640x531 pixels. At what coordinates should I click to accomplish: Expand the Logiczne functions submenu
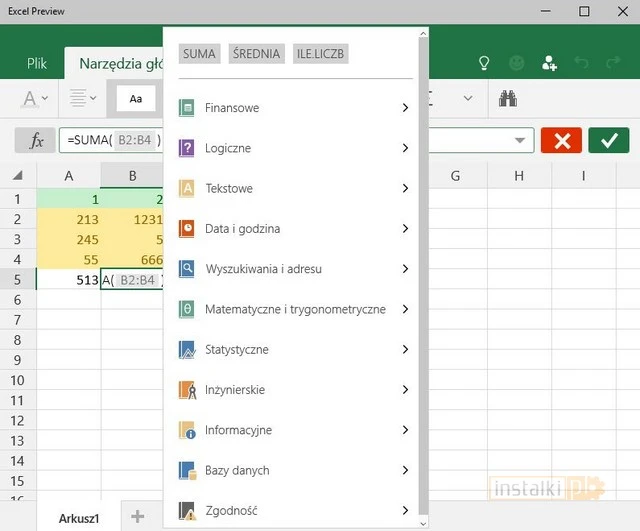405,148
